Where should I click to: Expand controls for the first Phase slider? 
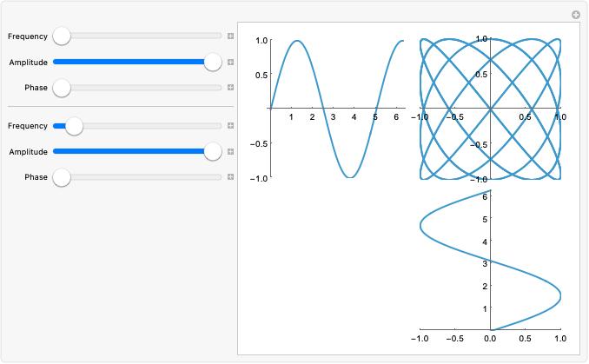(230, 88)
